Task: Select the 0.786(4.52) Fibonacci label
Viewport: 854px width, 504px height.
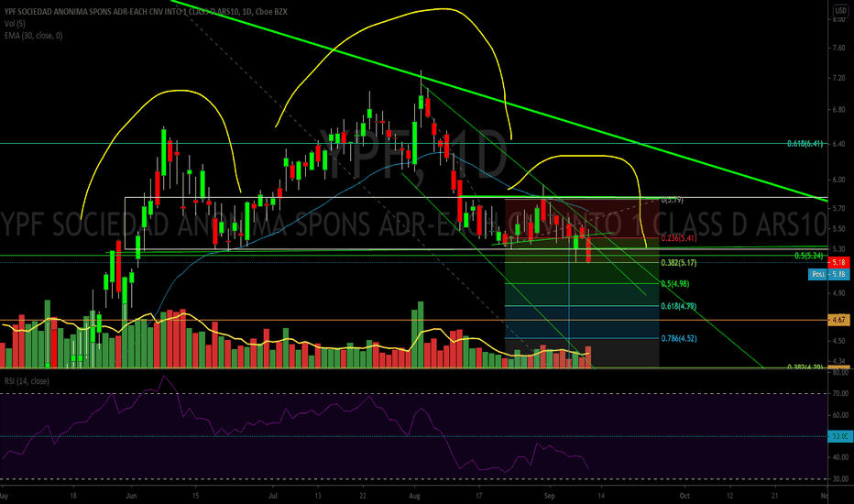Action: [679, 338]
